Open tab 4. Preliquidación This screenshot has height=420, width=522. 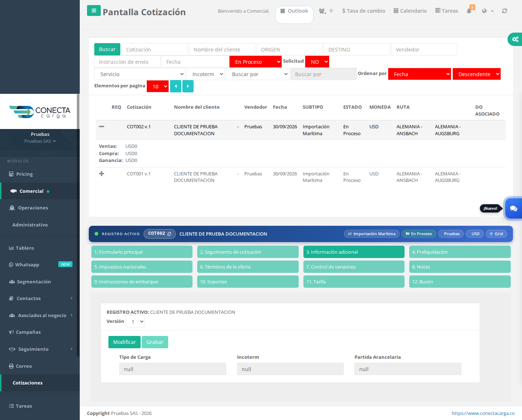tap(460, 252)
